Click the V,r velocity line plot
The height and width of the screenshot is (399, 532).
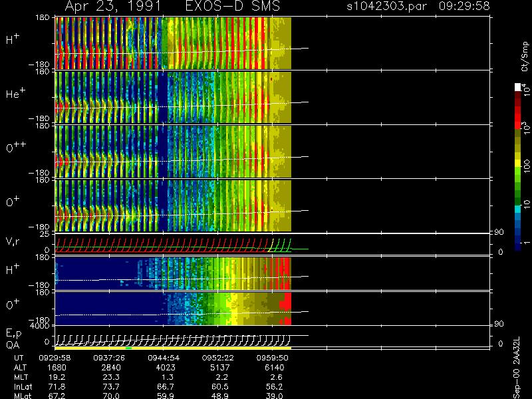coord(173,245)
